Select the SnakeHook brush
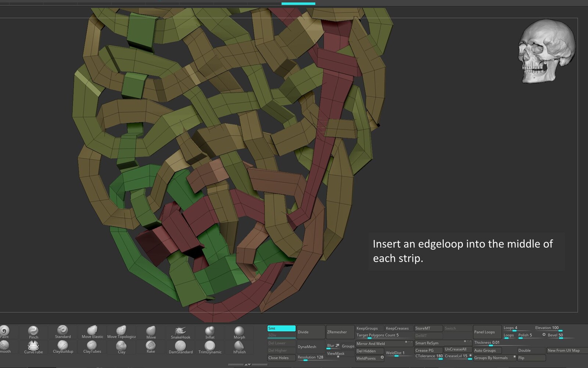The image size is (588, 368). pos(180,332)
